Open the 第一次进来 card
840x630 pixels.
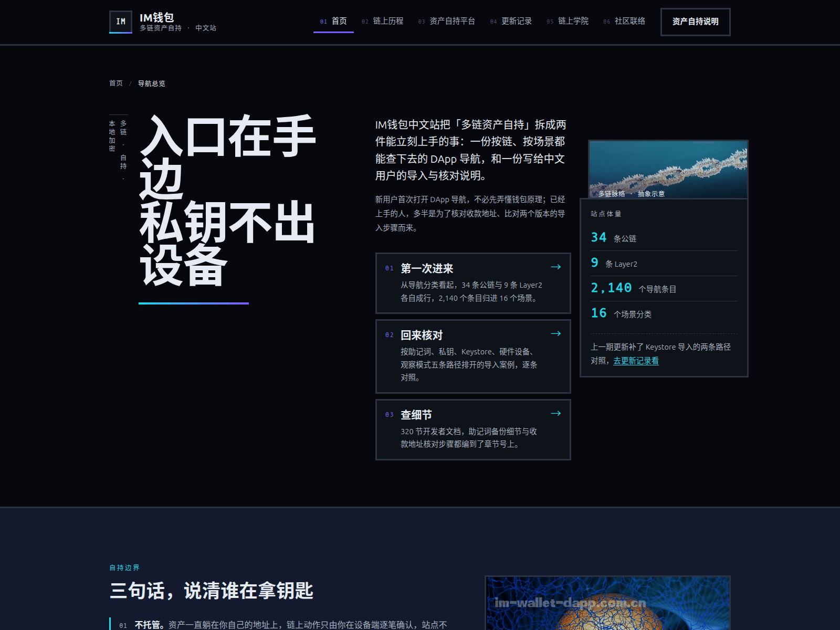(x=473, y=283)
